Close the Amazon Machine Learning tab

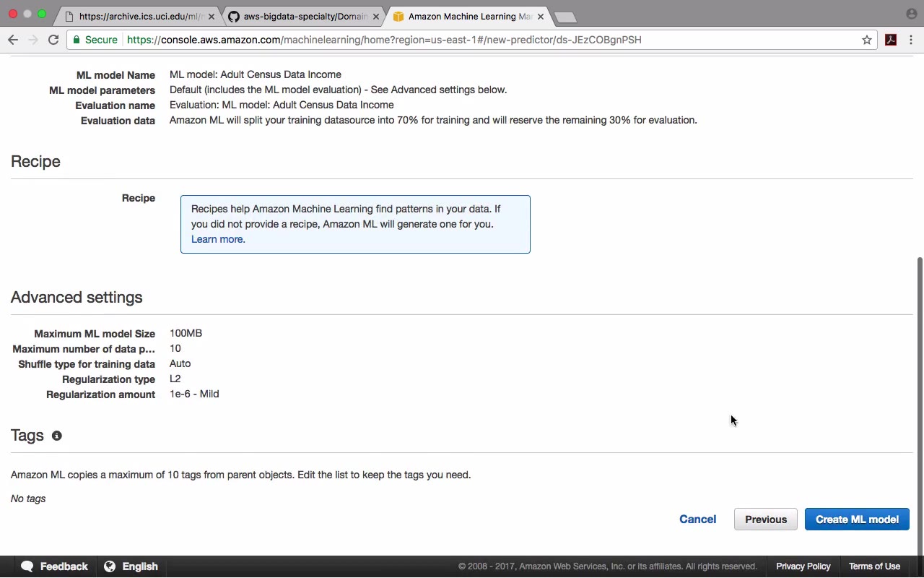coord(541,16)
